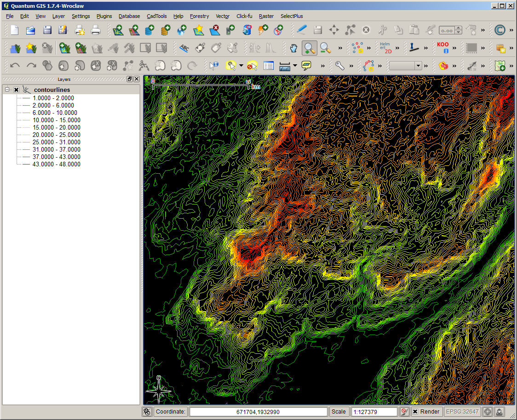Open the Forestry menu
This screenshot has width=517, height=420.
pyautogui.click(x=199, y=16)
